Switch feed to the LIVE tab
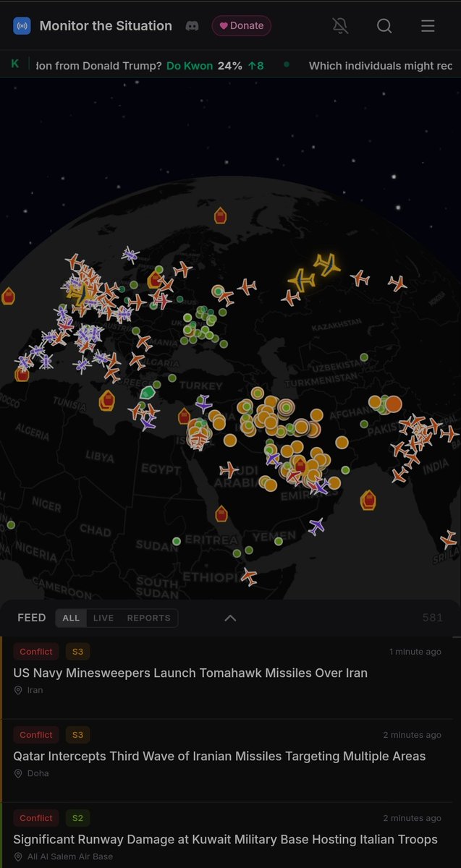The image size is (461, 868). click(x=103, y=618)
